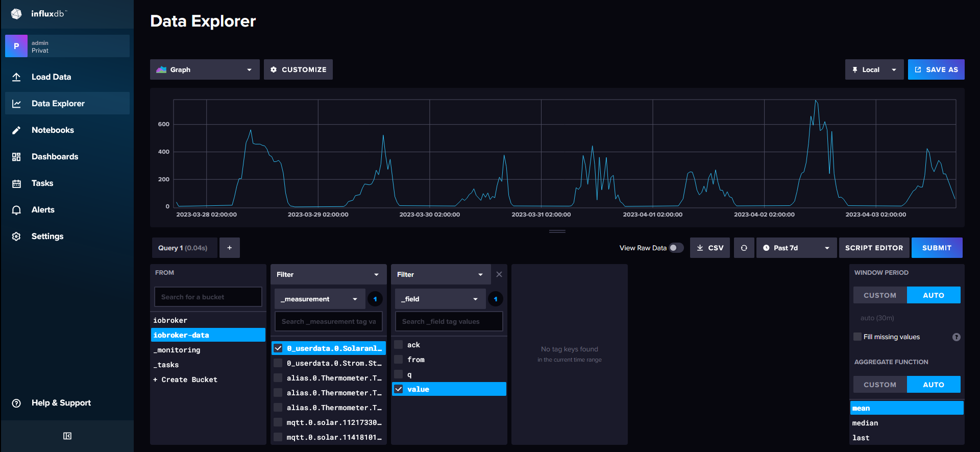The image size is (980, 452).
Task: Uncheck 0_userdata.0.Solaranl measurement checkbox
Action: [x=278, y=348]
